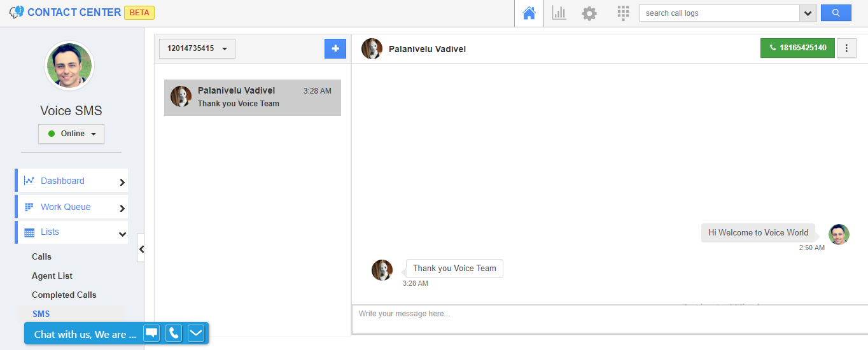The height and width of the screenshot is (350, 868).
Task: Open Completed Calls list link
Action: click(x=64, y=295)
